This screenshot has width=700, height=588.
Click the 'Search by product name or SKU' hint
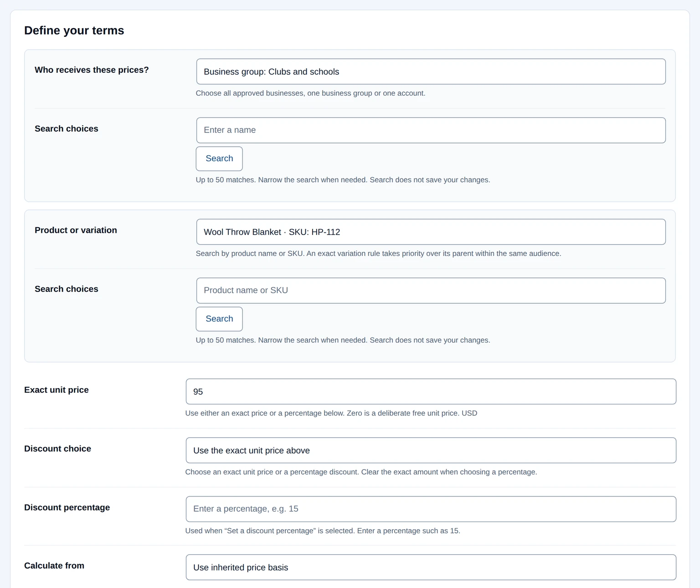[378, 254]
